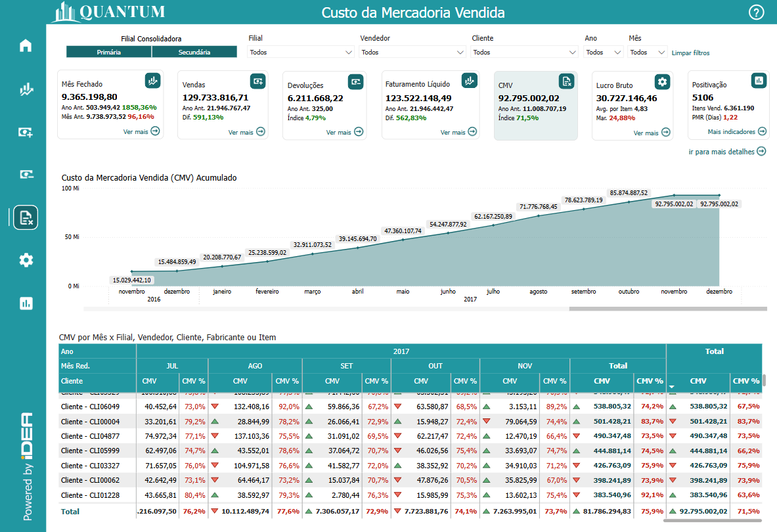Click the Devoluções card icon
Viewport: 777px width, 532px height.
[x=355, y=81]
